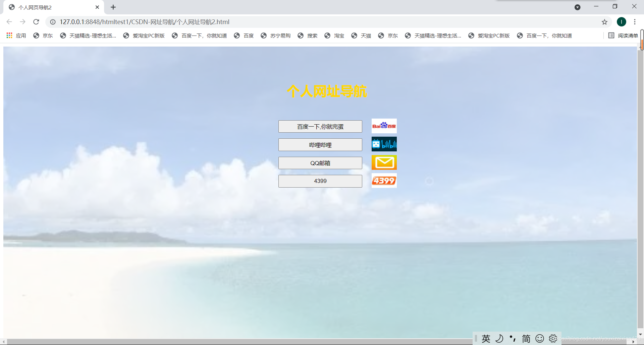Open Chrome three-dot menu
Viewport: 644px width, 345px height.
[x=635, y=22]
